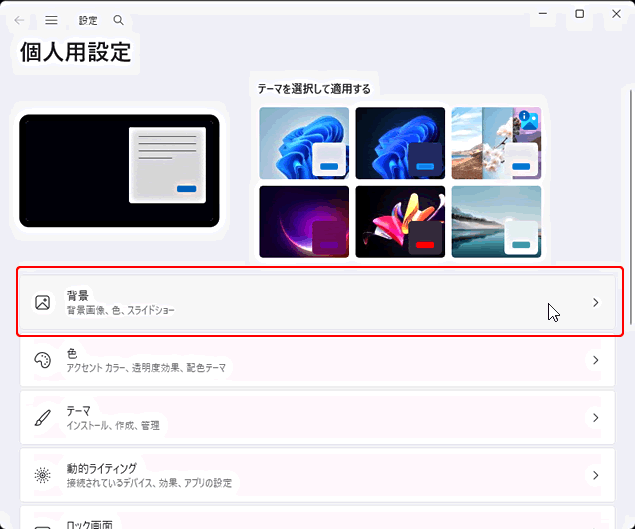Select the purple glow theme
The height and width of the screenshot is (529, 635).
(304, 222)
